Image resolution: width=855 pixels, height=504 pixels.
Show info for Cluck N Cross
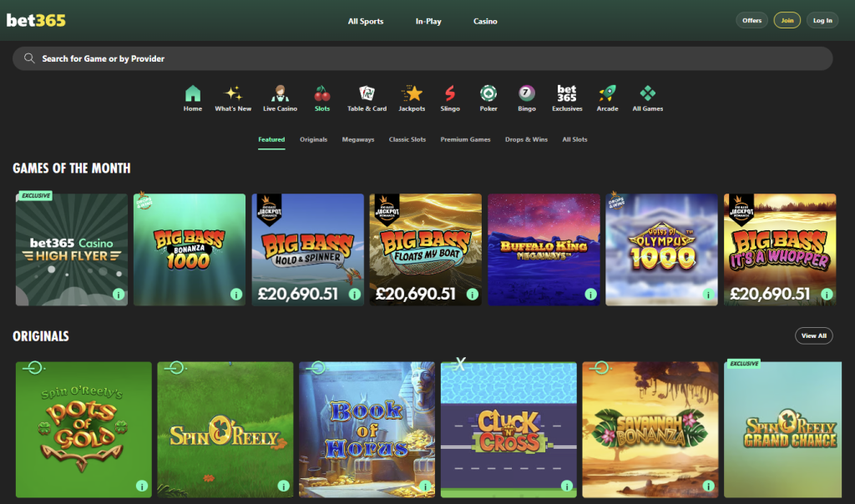567,486
